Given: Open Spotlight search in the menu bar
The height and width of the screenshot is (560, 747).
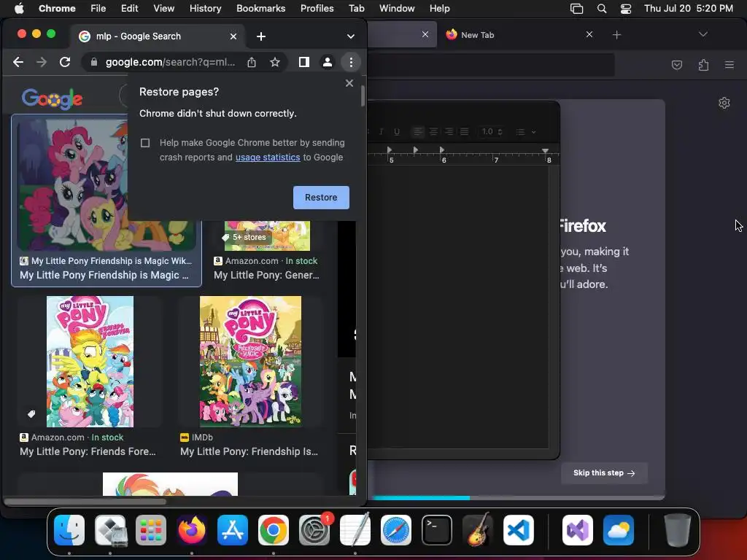Looking at the screenshot, I should coord(602,9).
